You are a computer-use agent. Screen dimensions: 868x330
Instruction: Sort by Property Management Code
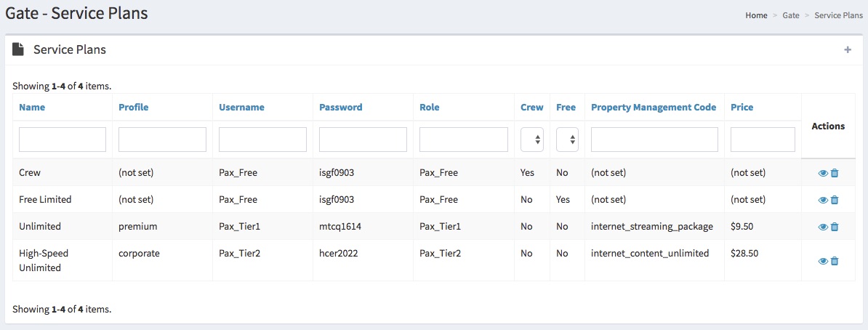coord(653,107)
